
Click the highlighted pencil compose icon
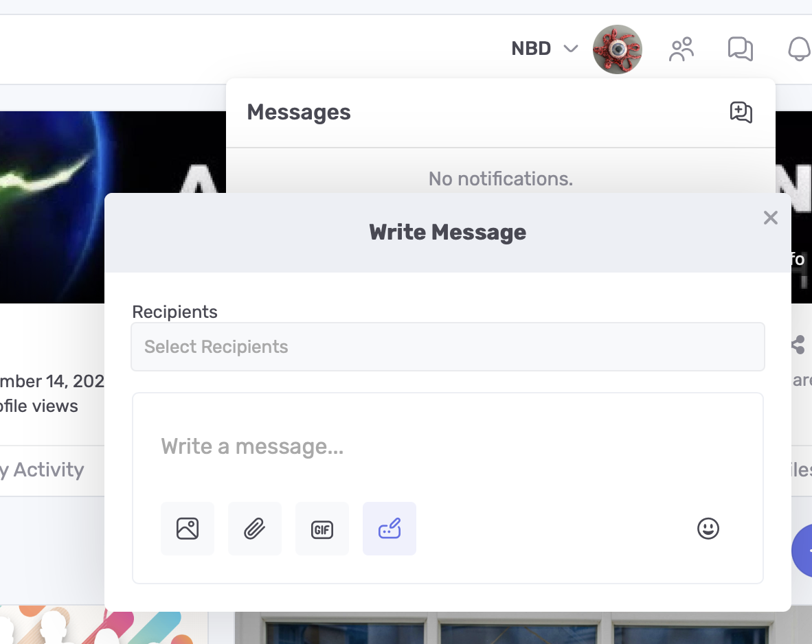pos(390,529)
